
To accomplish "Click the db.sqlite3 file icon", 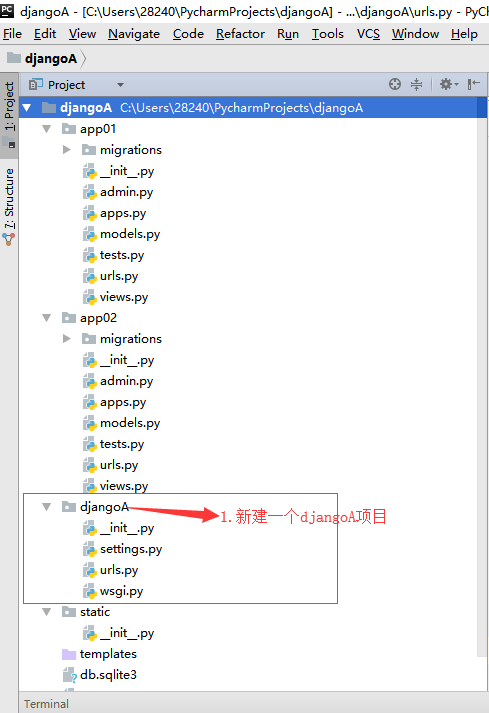I will click(x=70, y=675).
